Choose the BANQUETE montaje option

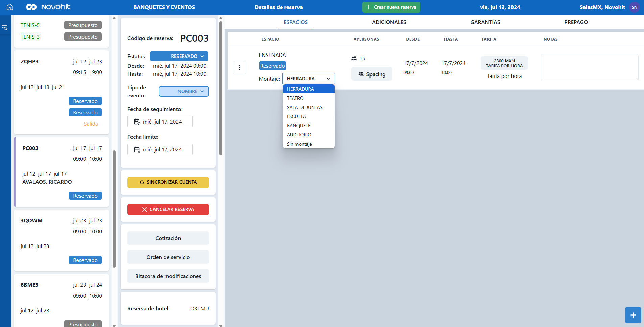coord(299,126)
